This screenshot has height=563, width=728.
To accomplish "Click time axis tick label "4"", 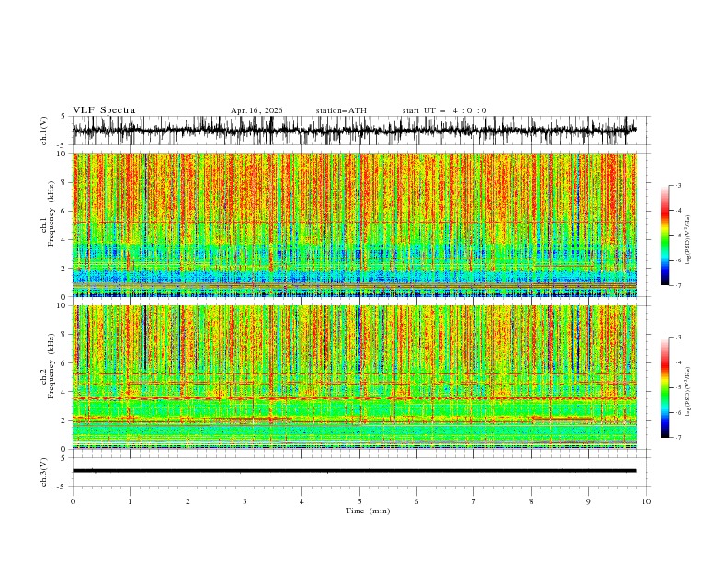I will pos(301,501).
